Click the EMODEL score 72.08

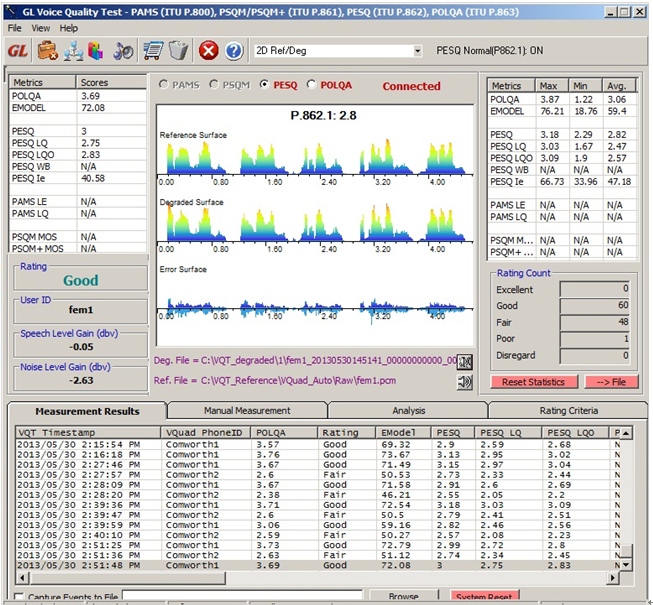[x=93, y=108]
